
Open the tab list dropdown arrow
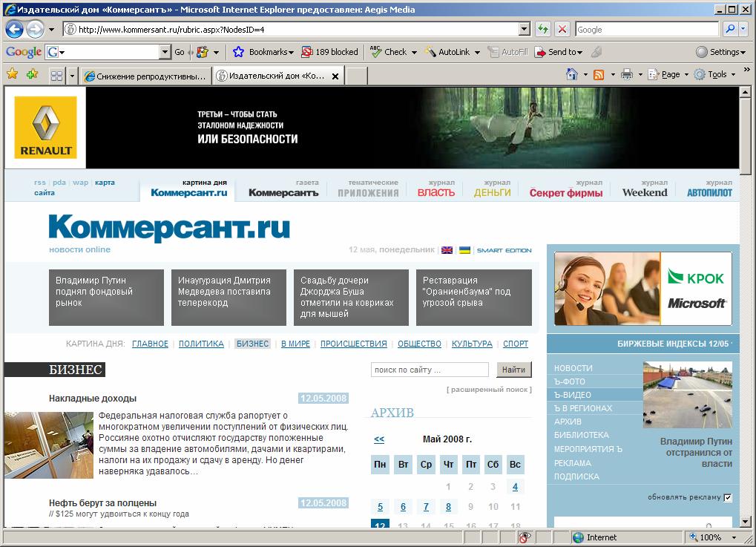[x=72, y=76]
